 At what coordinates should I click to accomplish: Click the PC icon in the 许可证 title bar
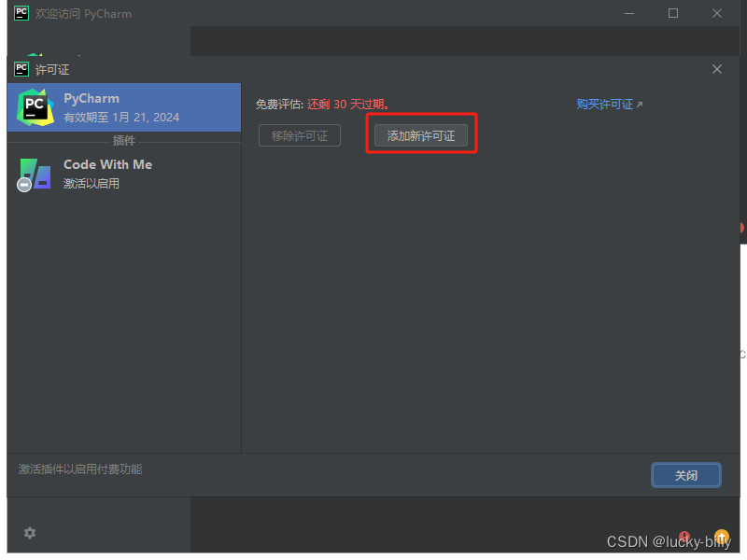click(x=21, y=69)
